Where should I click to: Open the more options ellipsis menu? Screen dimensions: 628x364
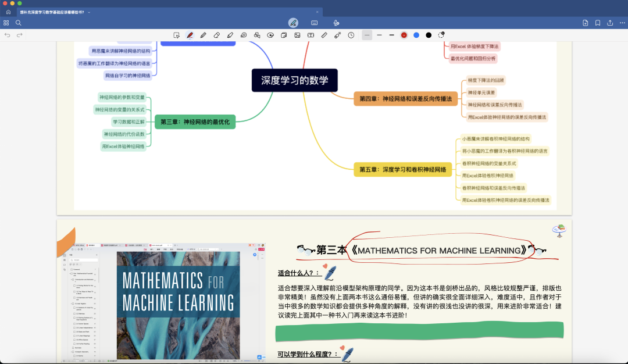pos(622,23)
